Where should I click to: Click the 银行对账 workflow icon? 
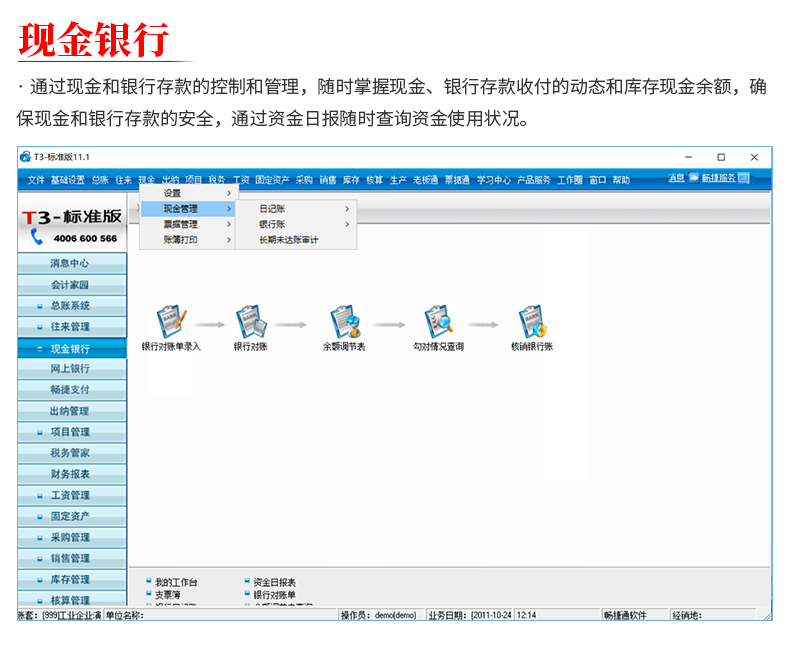point(250,322)
